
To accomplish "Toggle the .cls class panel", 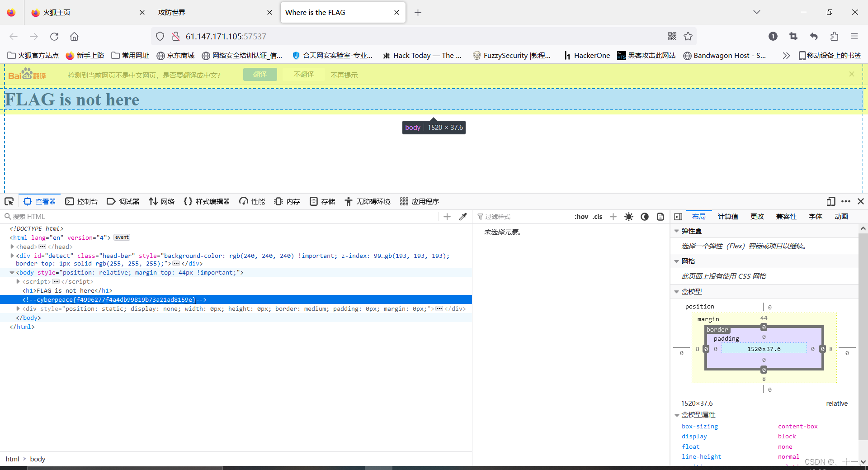I will (x=598, y=217).
